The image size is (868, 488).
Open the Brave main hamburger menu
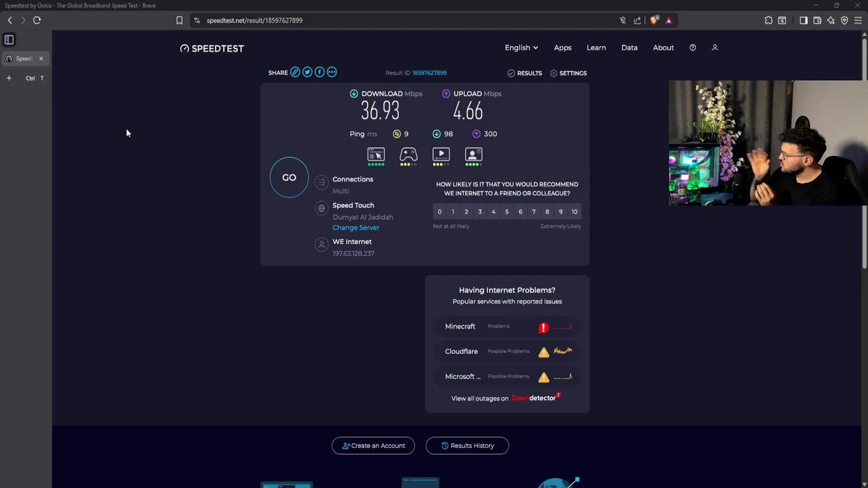point(858,20)
